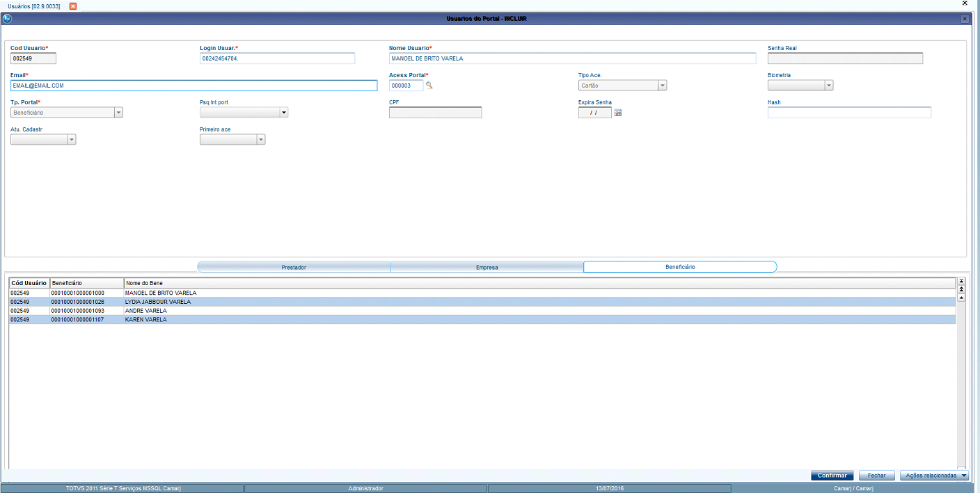Close the Usuarios do Portal dialog
The height and width of the screenshot is (493, 980).
click(x=965, y=19)
